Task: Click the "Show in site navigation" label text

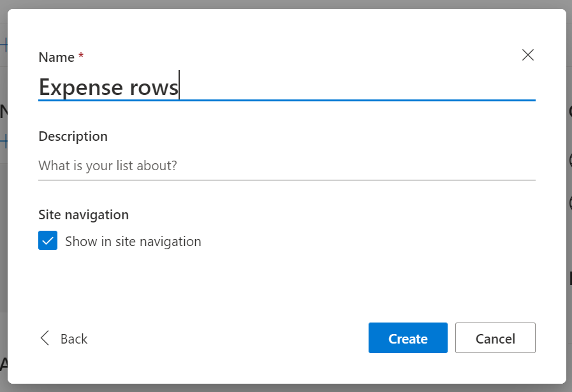Action: pyautogui.click(x=133, y=242)
